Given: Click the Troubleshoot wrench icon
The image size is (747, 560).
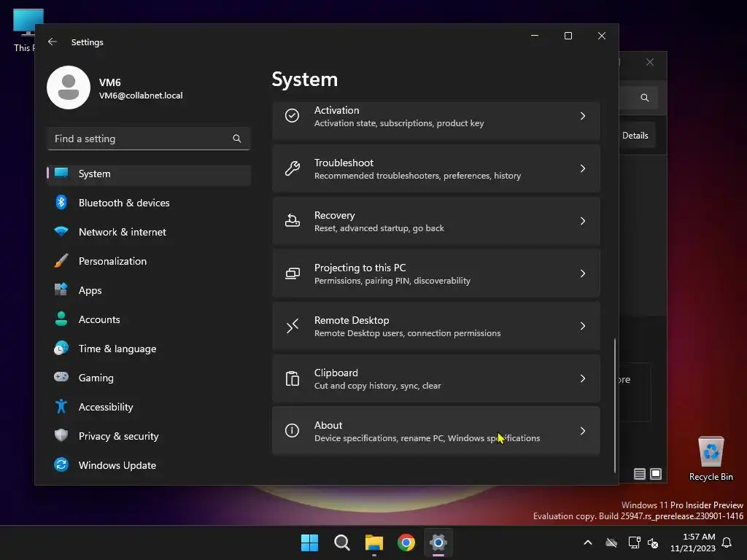Looking at the screenshot, I should [292, 168].
